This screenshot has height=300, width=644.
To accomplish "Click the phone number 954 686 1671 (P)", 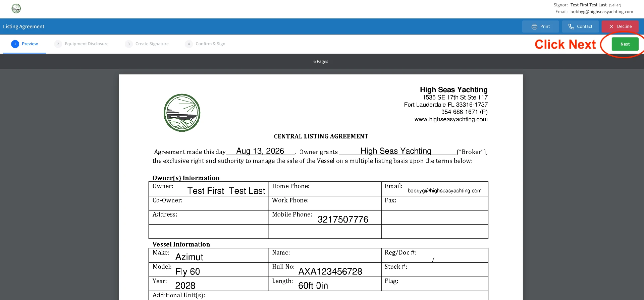I will (x=464, y=112).
